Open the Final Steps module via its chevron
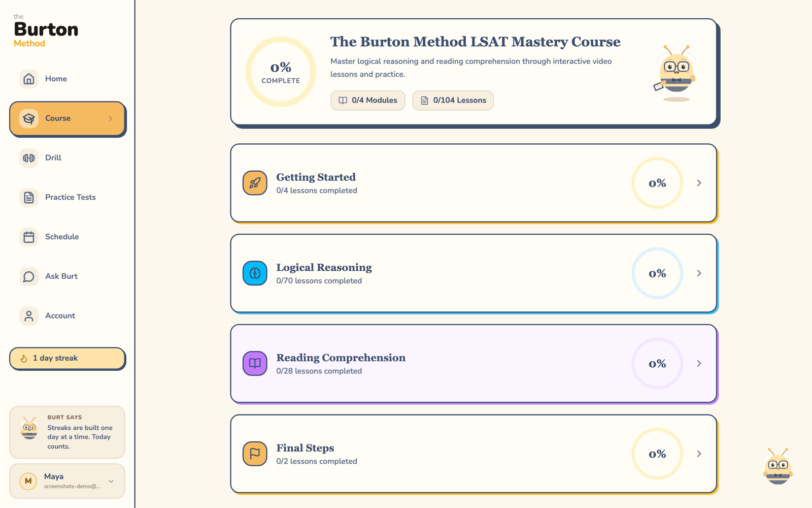 [699, 454]
